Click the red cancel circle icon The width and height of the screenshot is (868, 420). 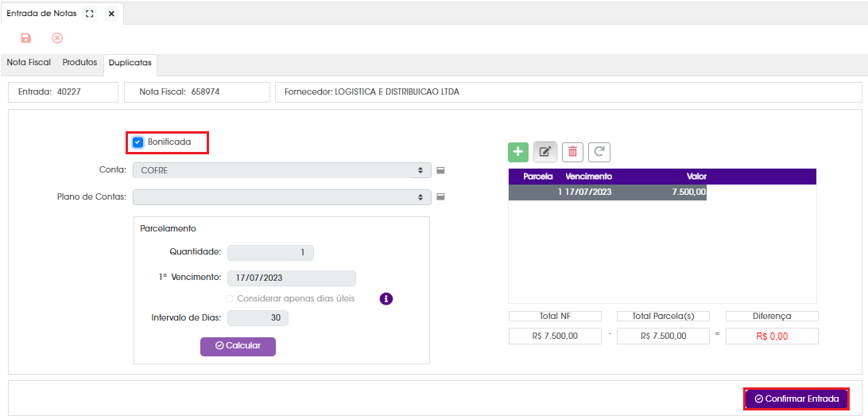point(57,38)
